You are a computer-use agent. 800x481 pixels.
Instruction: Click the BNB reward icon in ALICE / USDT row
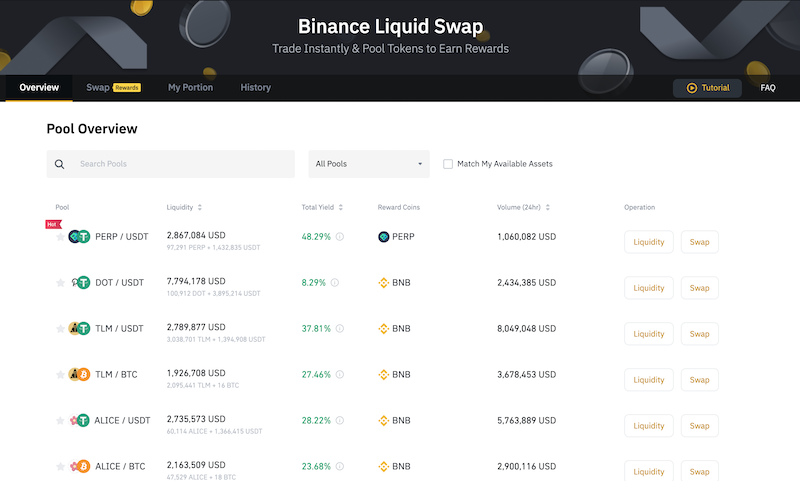pos(384,420)
